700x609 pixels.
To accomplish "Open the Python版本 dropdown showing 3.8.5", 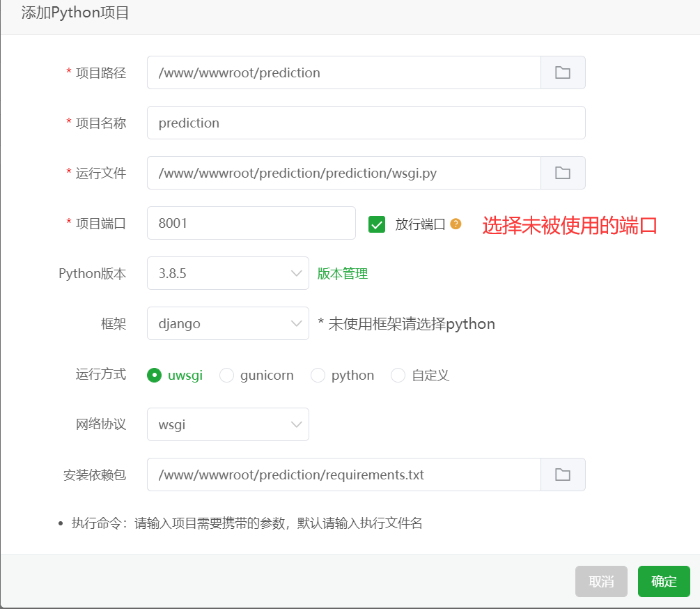I will click(x=228, y=273).
